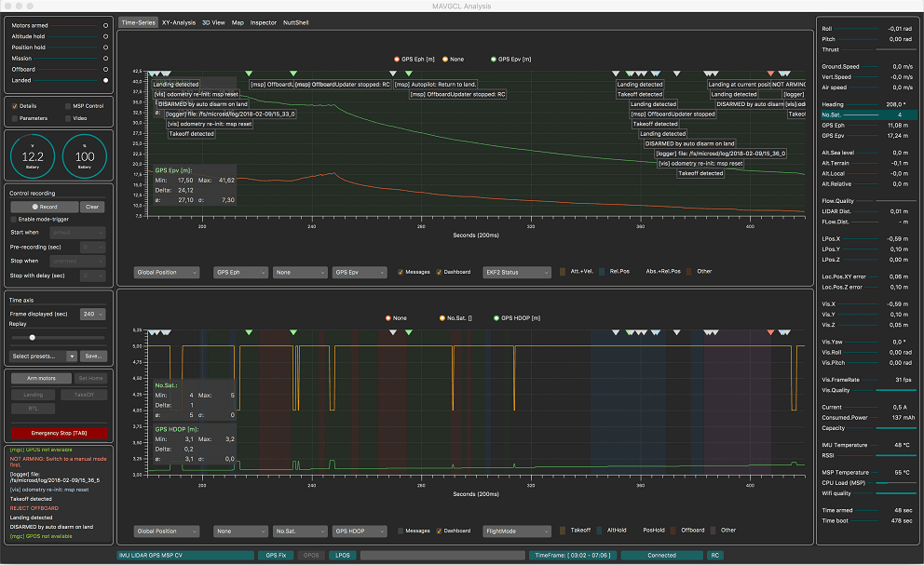924x565 pixels.
Task: Click the GPS Fix status indicator
Action: click(x=278, y=555)
